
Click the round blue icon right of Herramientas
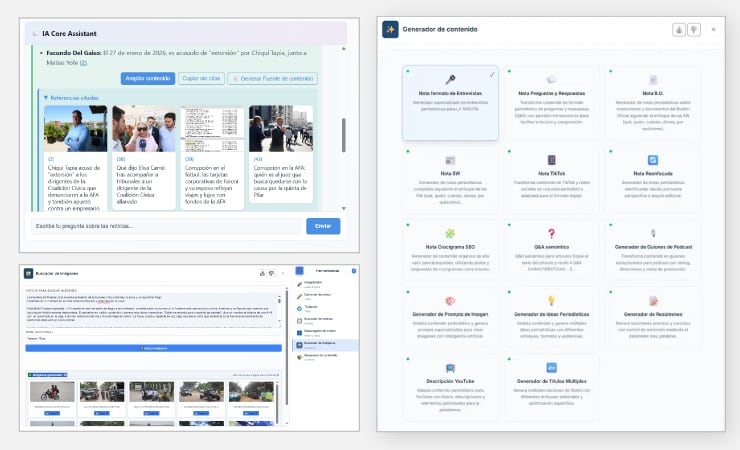click(354, 271)
